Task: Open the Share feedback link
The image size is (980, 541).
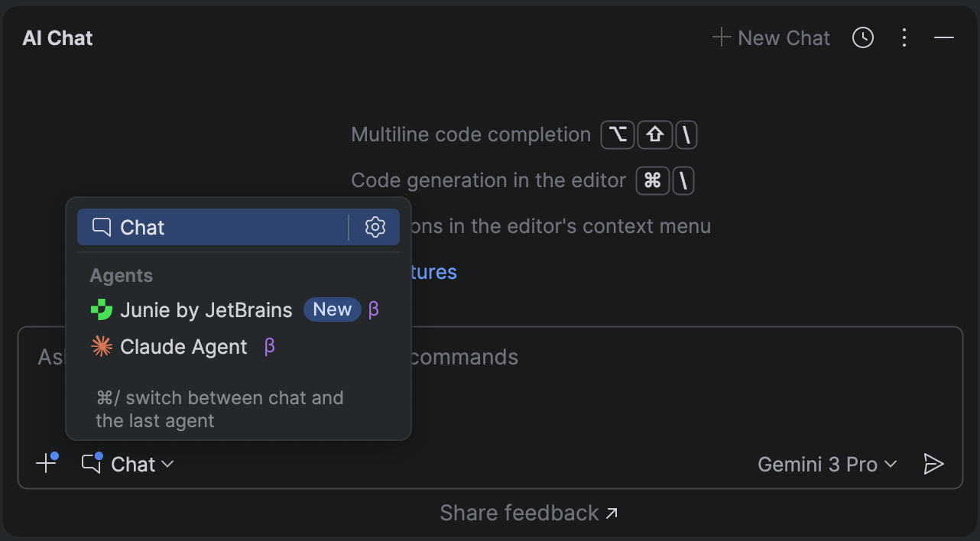Action: click(x=529, y=513)
